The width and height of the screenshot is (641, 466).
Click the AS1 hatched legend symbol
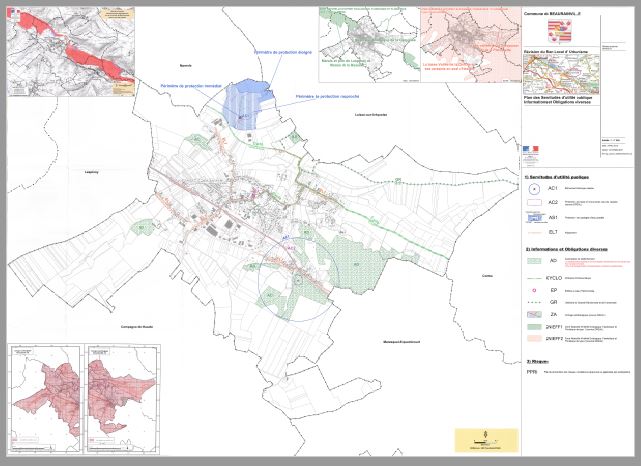535,215
